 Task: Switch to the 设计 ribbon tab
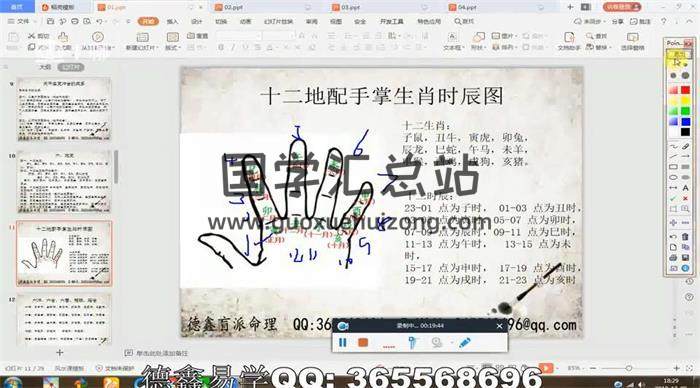coord(196,21)
